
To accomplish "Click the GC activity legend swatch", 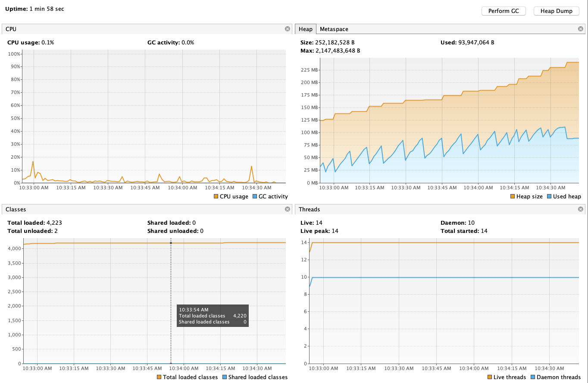I will pos(254,197).
